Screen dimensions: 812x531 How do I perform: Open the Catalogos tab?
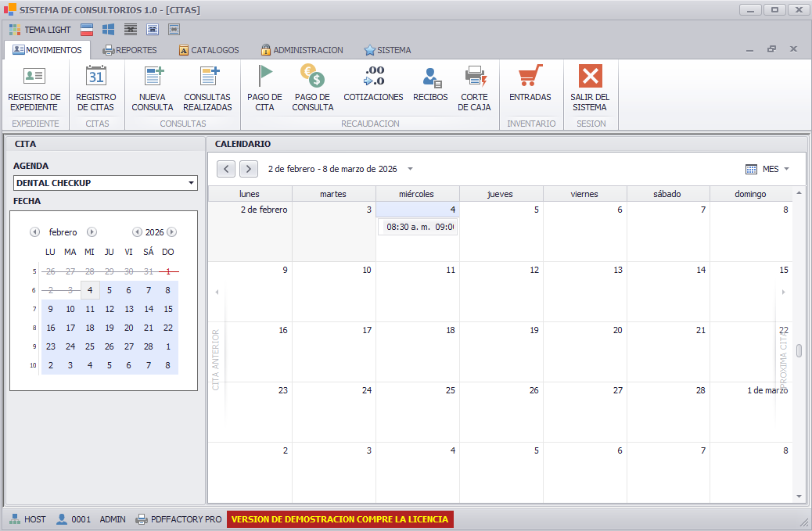click(x=209, y=50)
